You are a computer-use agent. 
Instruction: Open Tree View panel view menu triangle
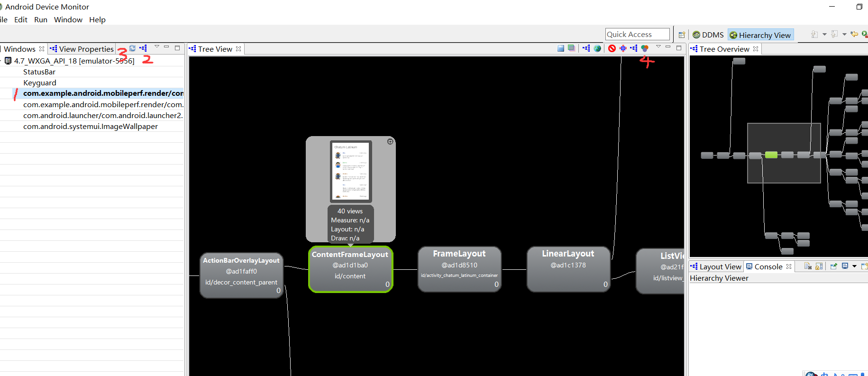(x=658, y=47)
